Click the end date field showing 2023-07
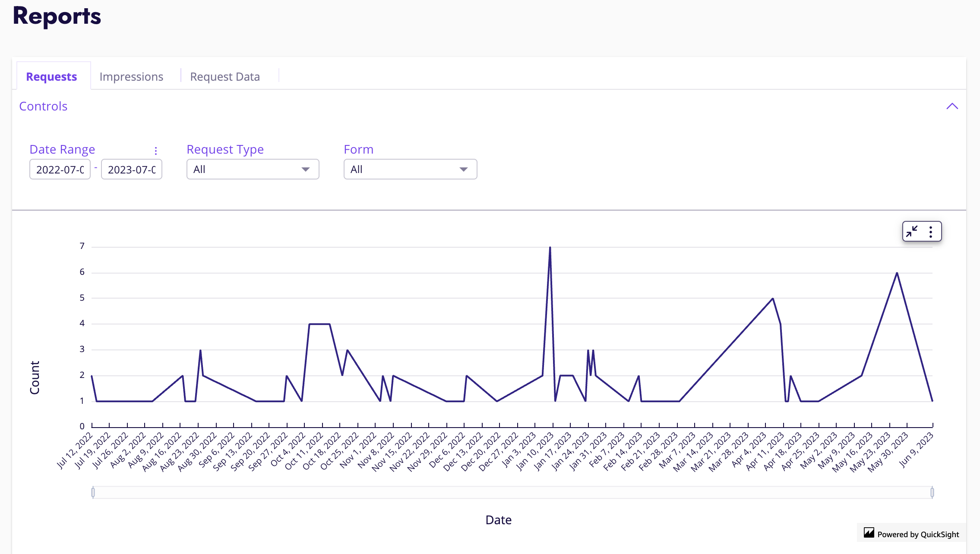 131,169
